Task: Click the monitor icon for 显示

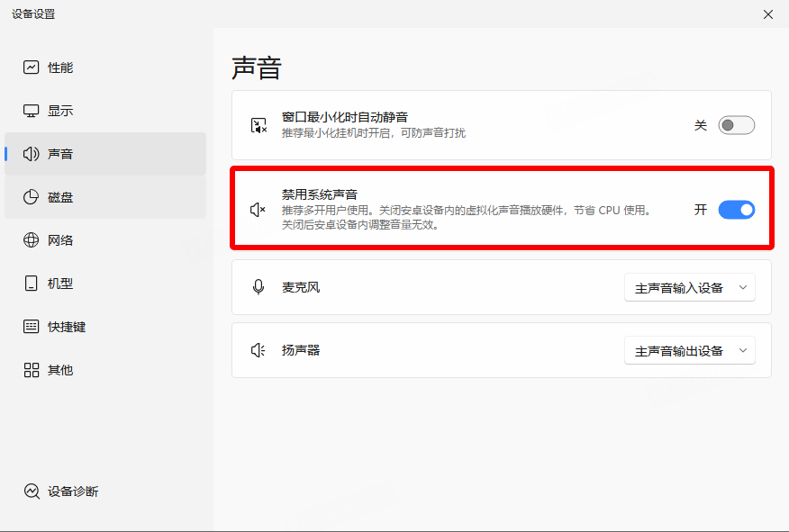Action: click(x=32, y=111)
